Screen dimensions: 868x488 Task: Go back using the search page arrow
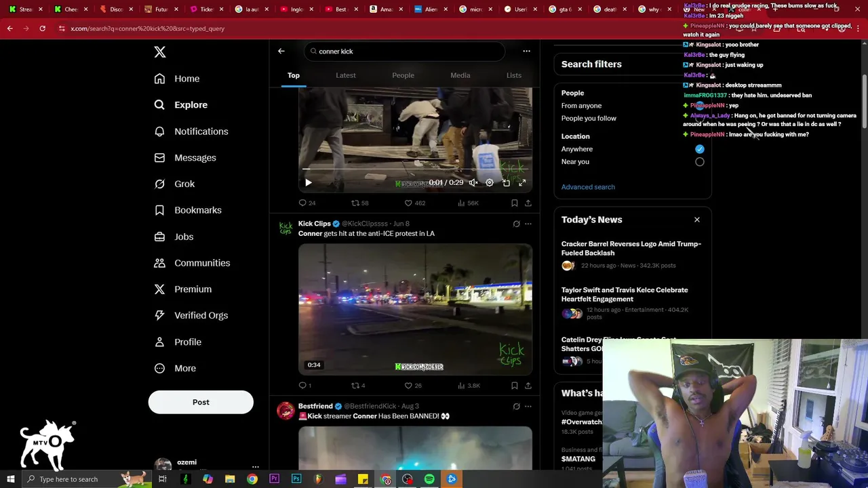click(281, 51)
